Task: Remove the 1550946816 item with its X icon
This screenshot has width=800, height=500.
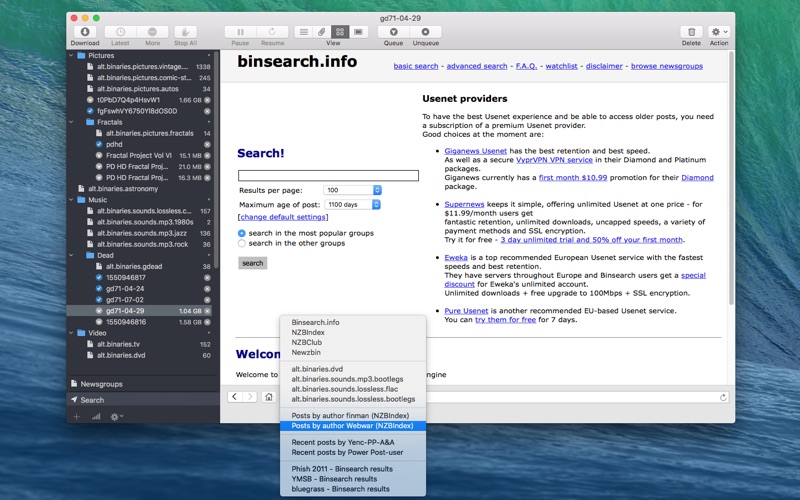Action: (x=207, y=322)
